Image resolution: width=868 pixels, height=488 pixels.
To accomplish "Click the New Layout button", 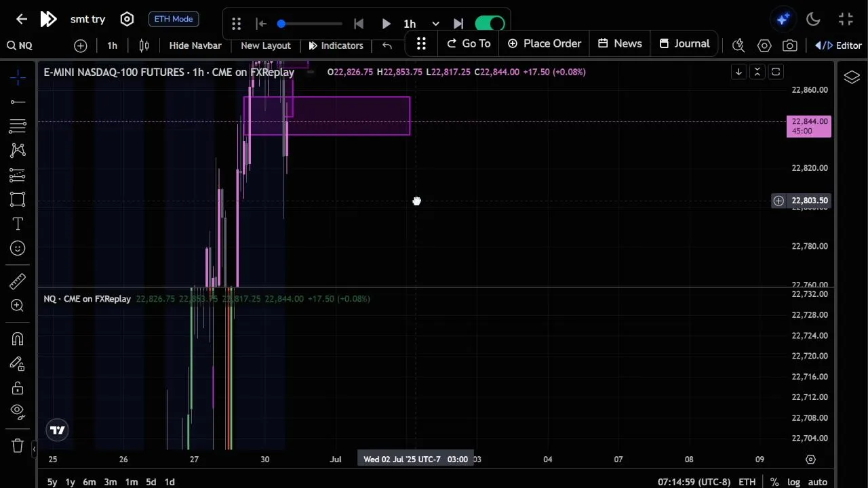I will [x=266, y=45].
